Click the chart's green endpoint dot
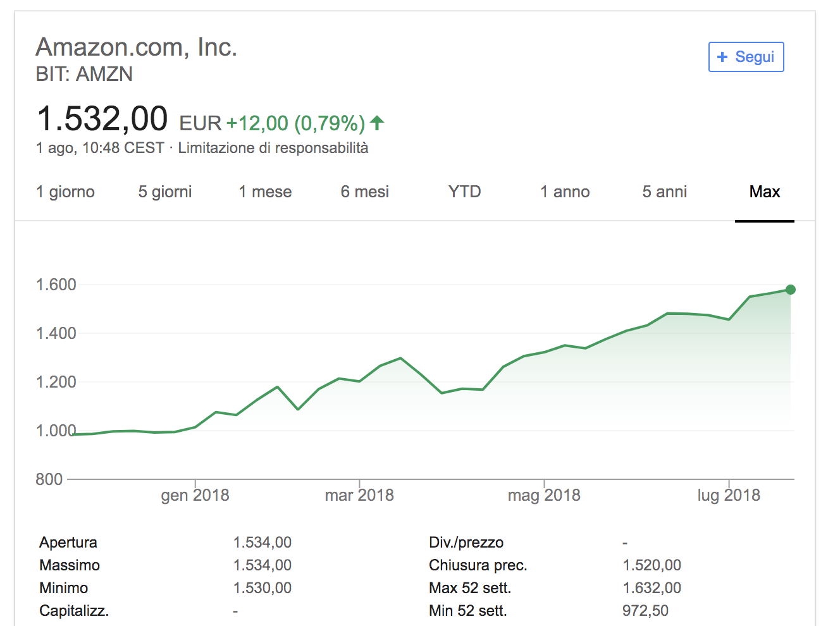This screenshot has width=840, height=626. tap(790, 290)
